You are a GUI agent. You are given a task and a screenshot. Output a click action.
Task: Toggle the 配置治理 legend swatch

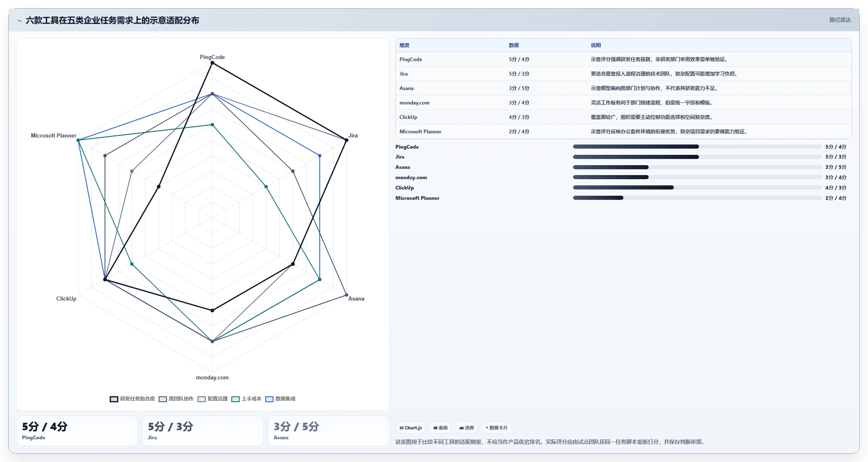click(x=202, y=399)
